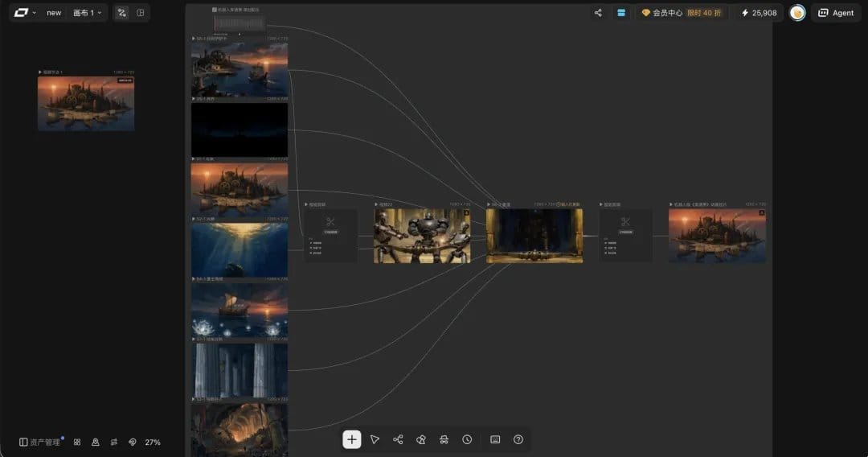Click the corner badge on the robots thumbnail
Viewport: 868px width, 457px height.
(x=467, y=212)
